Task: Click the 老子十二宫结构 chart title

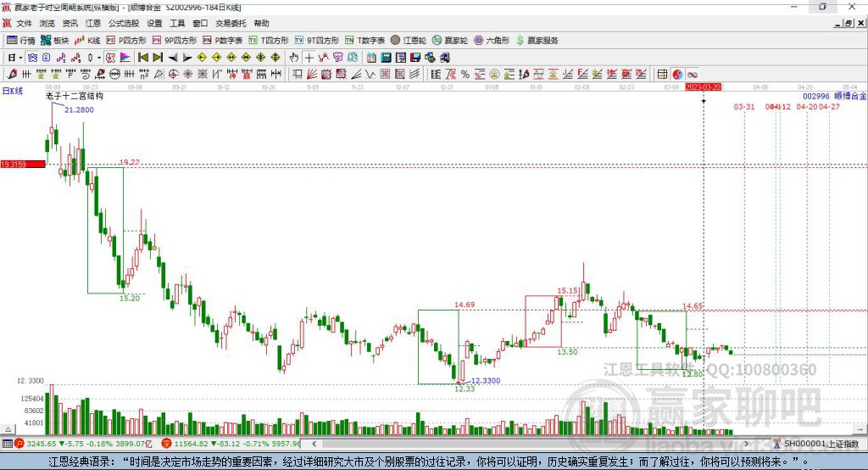Action: [x=75, y=96]
